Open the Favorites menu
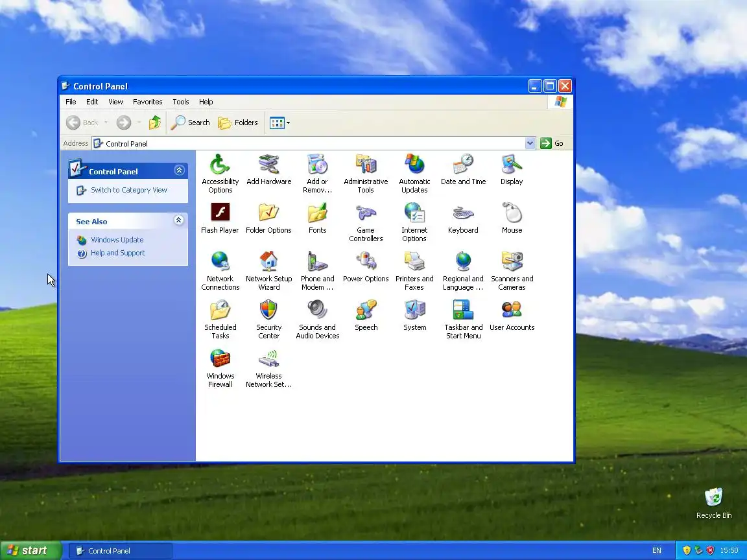 [147, 102]
